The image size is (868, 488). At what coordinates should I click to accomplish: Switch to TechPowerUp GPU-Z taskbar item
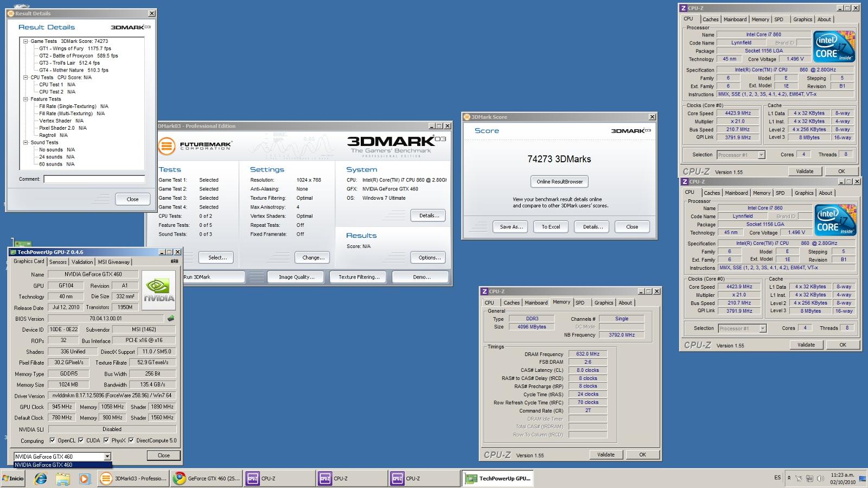(498, 478)
